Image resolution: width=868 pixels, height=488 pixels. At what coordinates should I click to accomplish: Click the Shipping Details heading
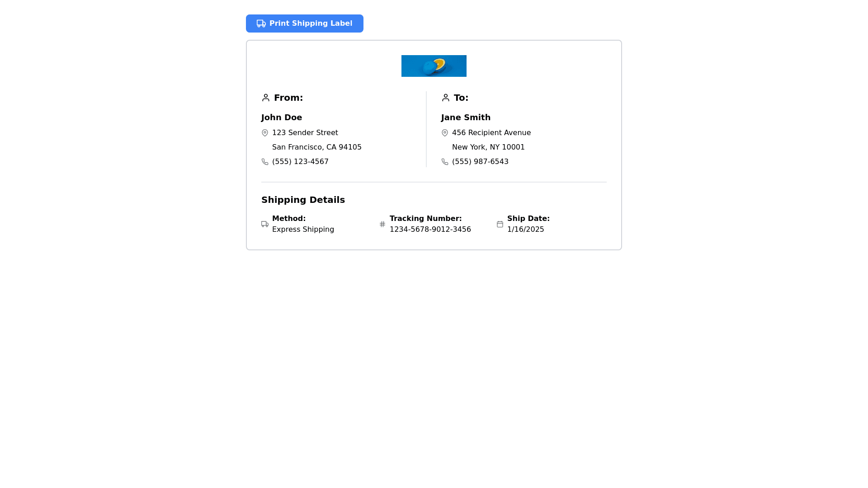pos(303,200)
